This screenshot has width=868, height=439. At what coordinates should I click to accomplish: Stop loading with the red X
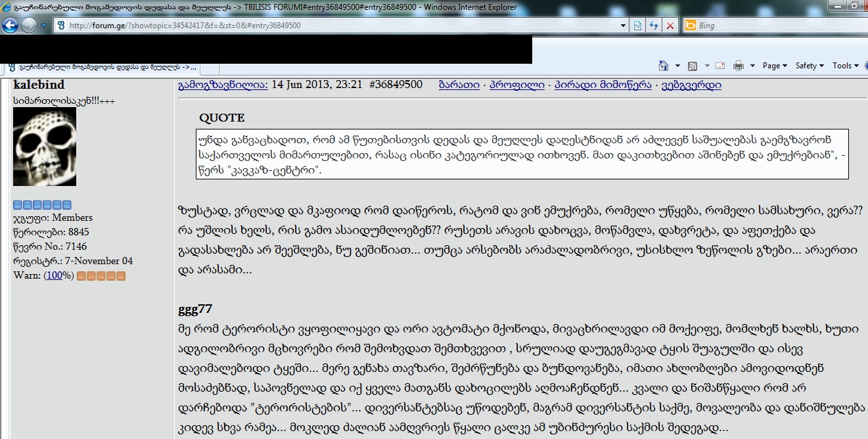(x=670, y=26)
